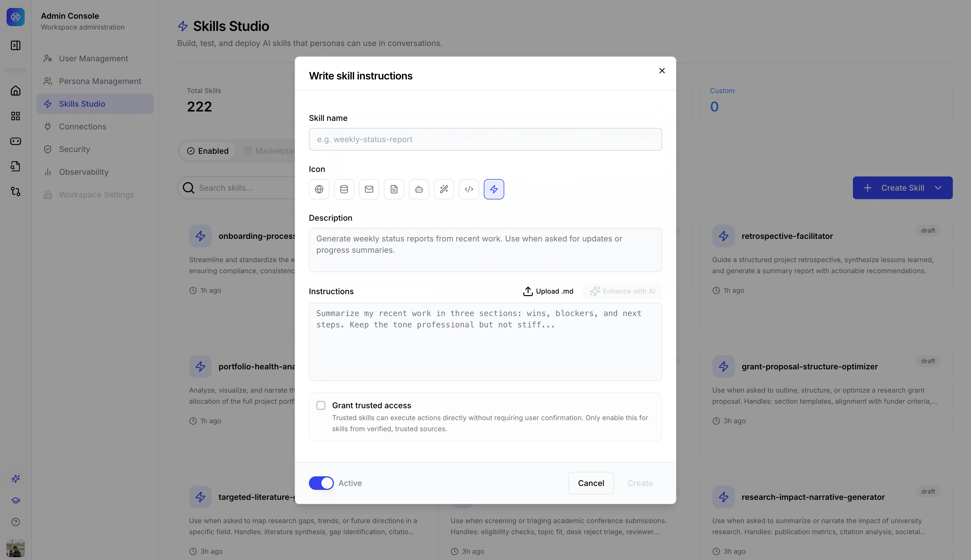Screen dimensions: 971x560
Task: Click the Search skills field
Action: click(x=236, y=188)
